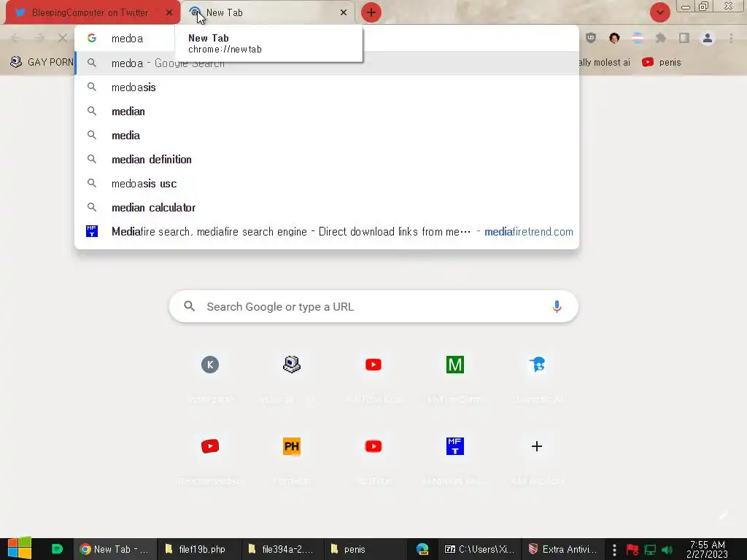Open the red tab search dropdown arrow
Image resolution: width=747 pixels, height=560 pixels.
click(659, 12)
